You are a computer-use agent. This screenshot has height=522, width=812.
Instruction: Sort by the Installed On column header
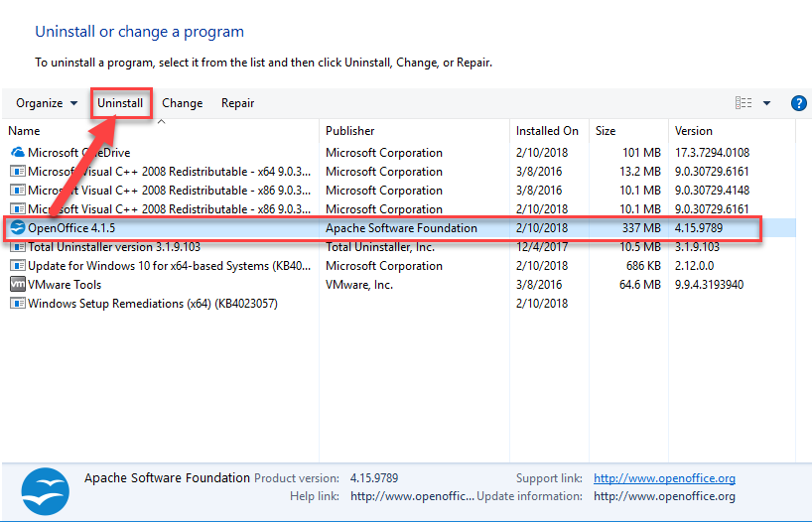[547, 131]
